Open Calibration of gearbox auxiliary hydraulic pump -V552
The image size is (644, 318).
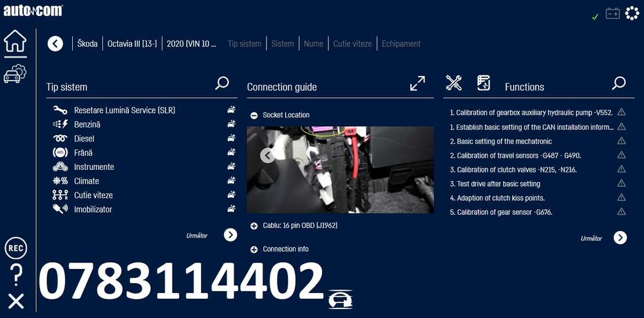[x=531, y=113]
